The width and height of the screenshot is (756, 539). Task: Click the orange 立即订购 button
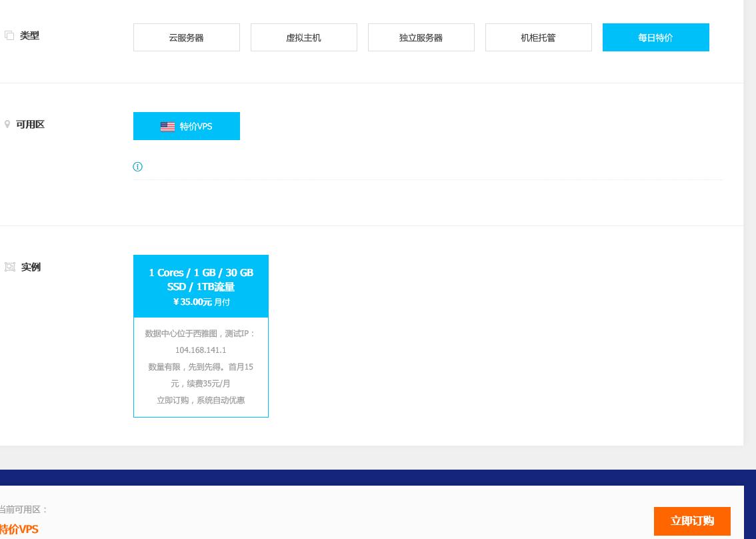[692, 521]
